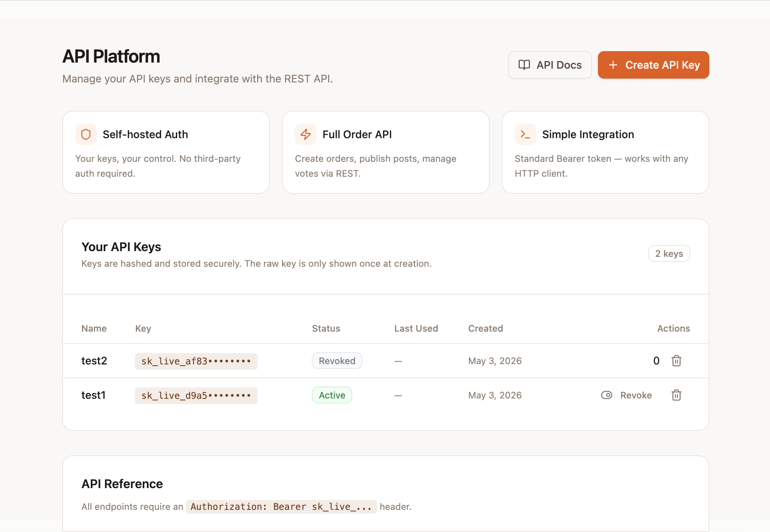The width and height of the screenshot is (770, 532).
Task: Click the test2 key name
Action: pyautogui.click(x=94, y=361)
